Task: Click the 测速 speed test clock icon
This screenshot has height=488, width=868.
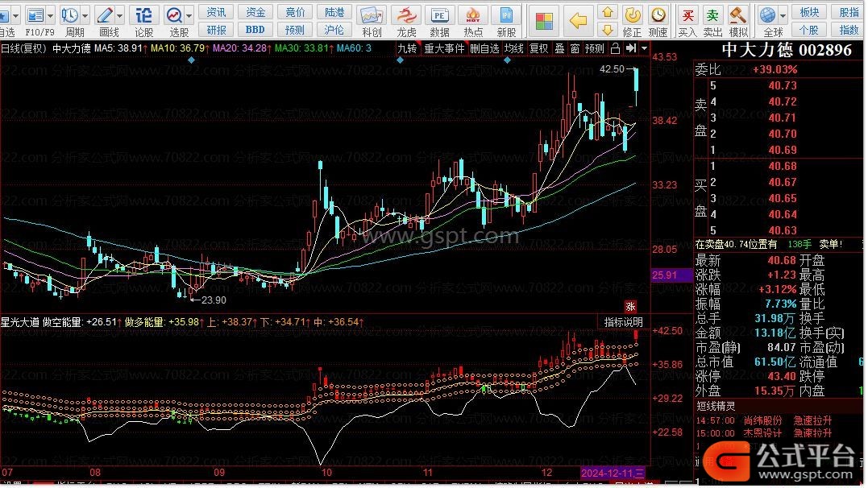Action: click(x=658, y=15)
